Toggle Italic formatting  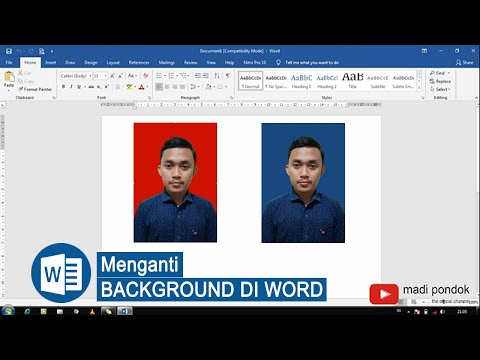(x=71, y=87)
